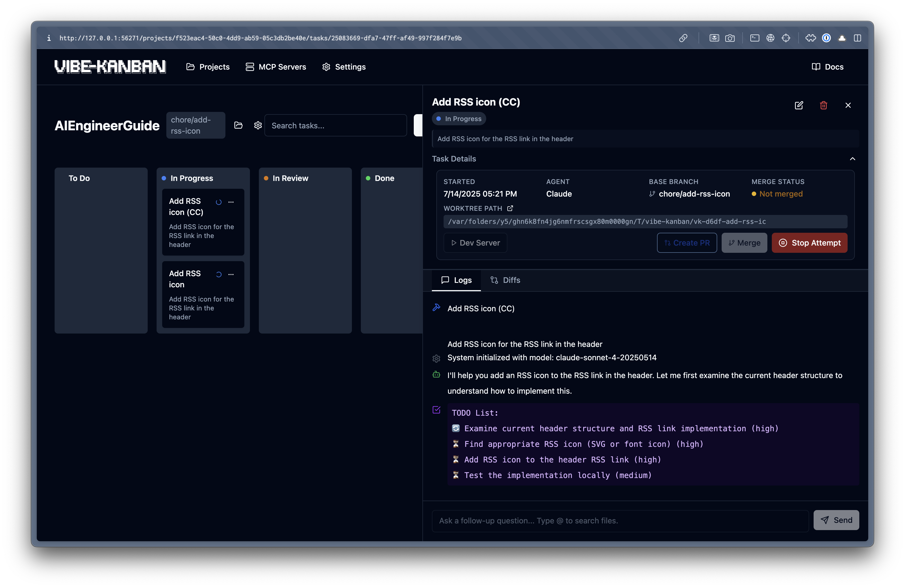
Task: Stop the current attempt
Action: pos(809,243)
